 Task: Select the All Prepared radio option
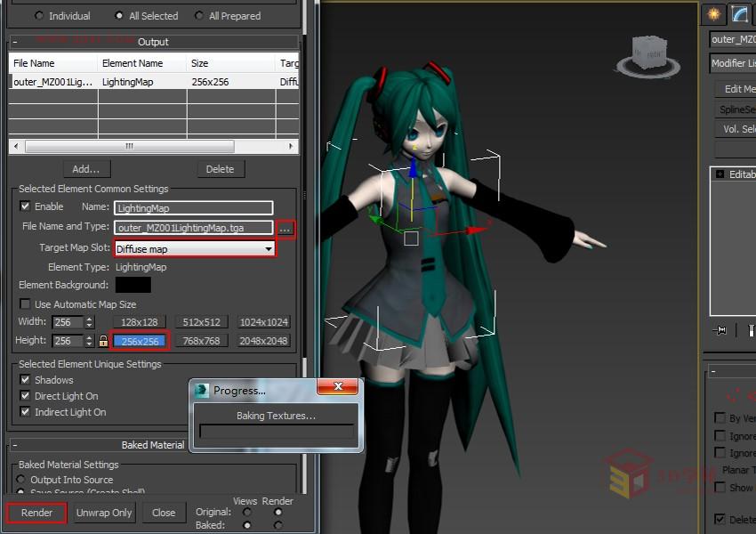point(198,16)
